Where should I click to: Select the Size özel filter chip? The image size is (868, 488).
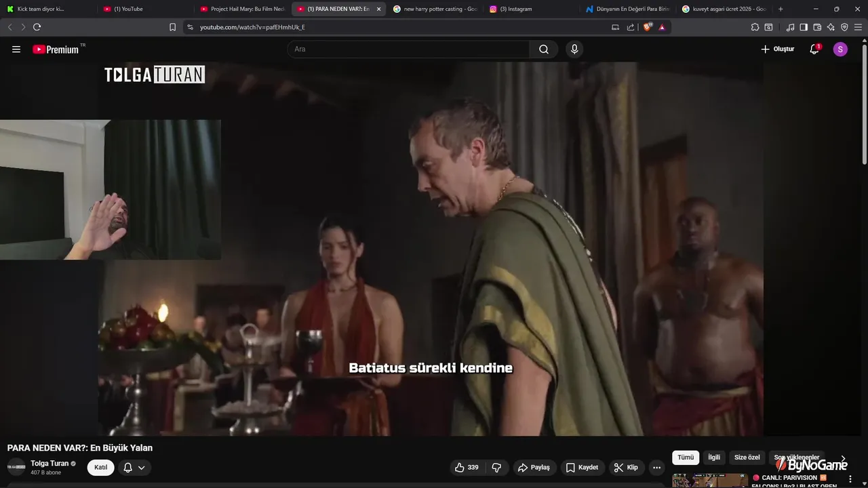747,457
